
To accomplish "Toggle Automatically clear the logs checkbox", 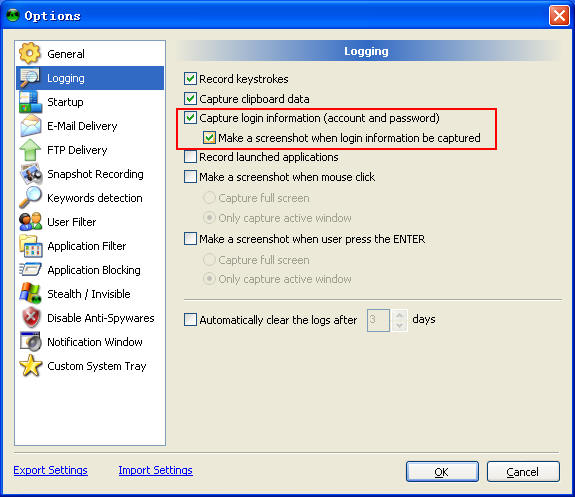I will [190, 319].
